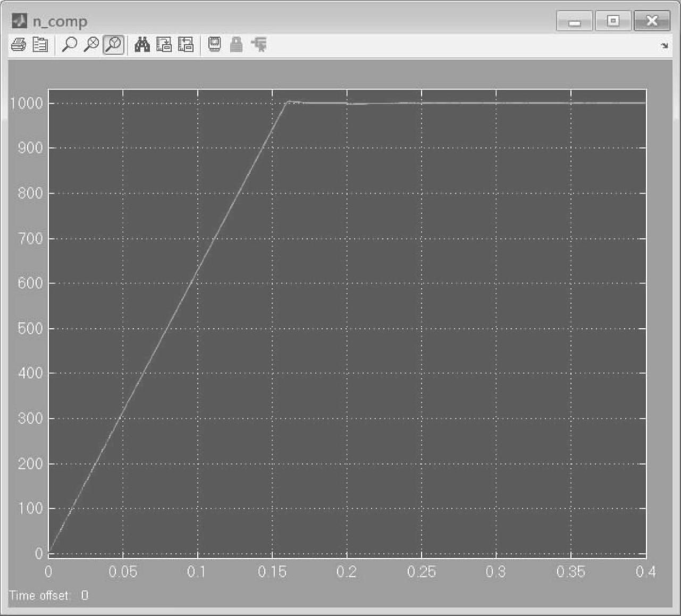Select the Zoom X-axis tool

point(91,45)
